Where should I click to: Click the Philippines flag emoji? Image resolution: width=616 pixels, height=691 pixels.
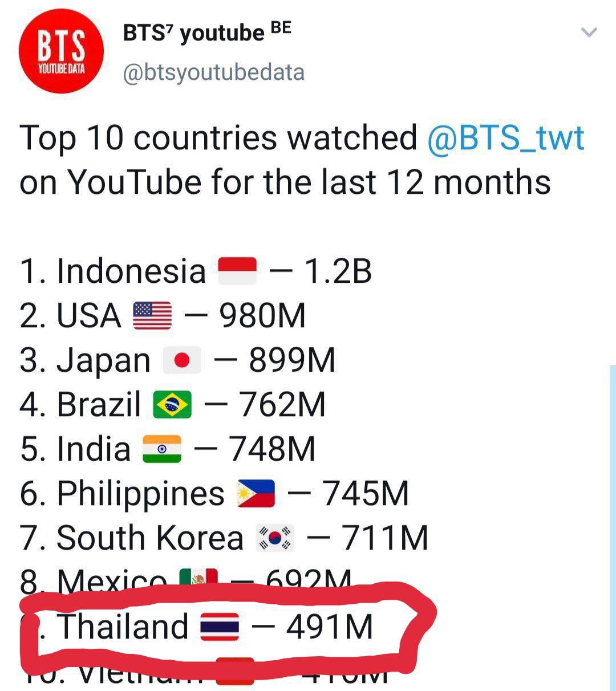256,494
